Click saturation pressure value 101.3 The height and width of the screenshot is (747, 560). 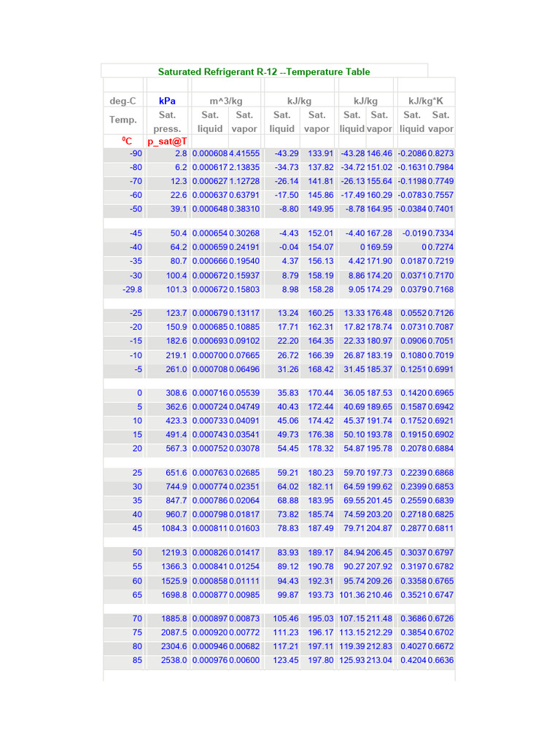(x=176, y=289)
